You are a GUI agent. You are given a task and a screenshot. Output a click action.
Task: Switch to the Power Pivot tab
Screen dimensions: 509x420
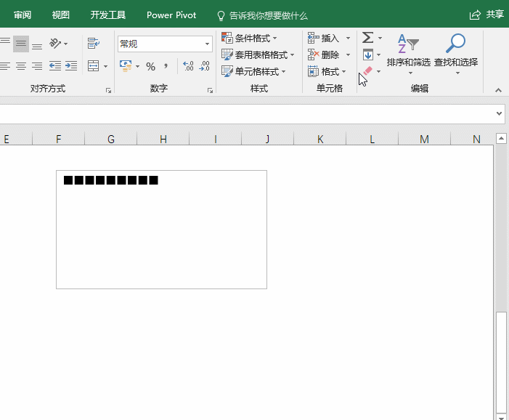(171, 15)
